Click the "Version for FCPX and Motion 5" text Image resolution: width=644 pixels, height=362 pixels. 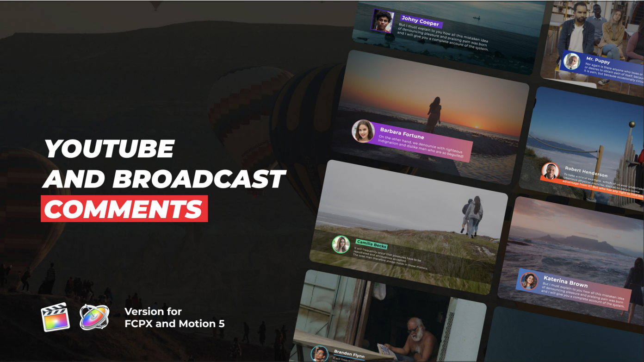(x=174, y=318)
